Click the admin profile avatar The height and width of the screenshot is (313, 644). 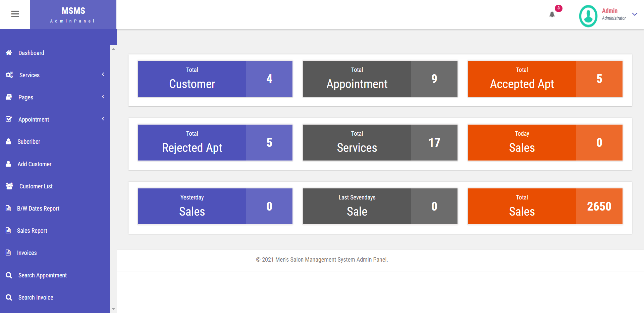pos(588,15)
